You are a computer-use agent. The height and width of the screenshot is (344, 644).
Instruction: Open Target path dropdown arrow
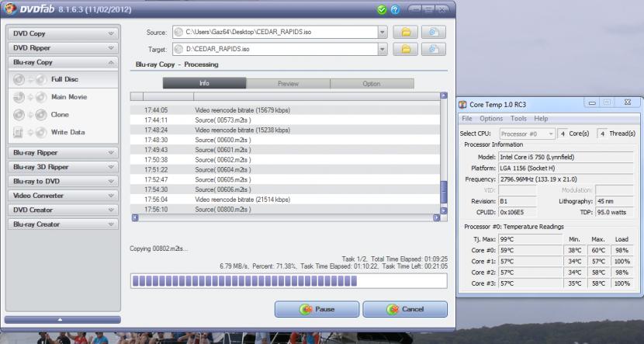coord(383,50)
